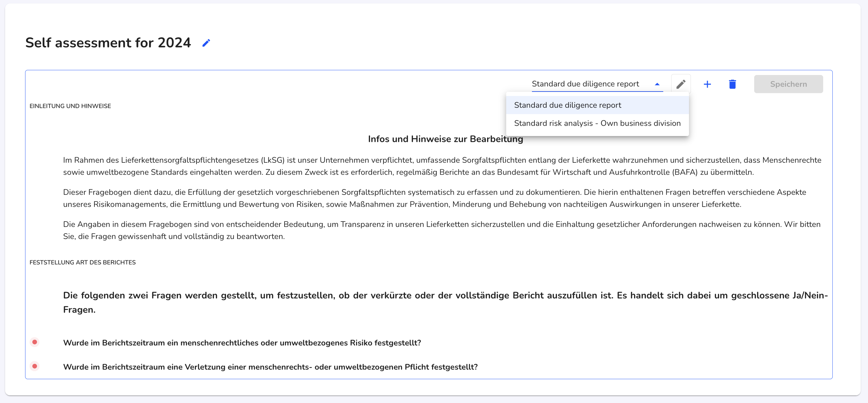Open 'FESTSTELLUNG ART DES BERICHTES' section header

(83, 263)
